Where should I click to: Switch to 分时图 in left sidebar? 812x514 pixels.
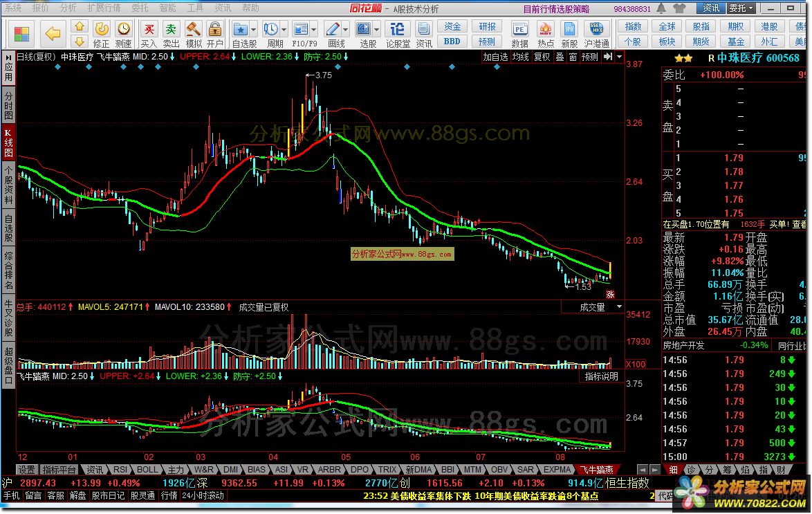[x=8, y=106]
